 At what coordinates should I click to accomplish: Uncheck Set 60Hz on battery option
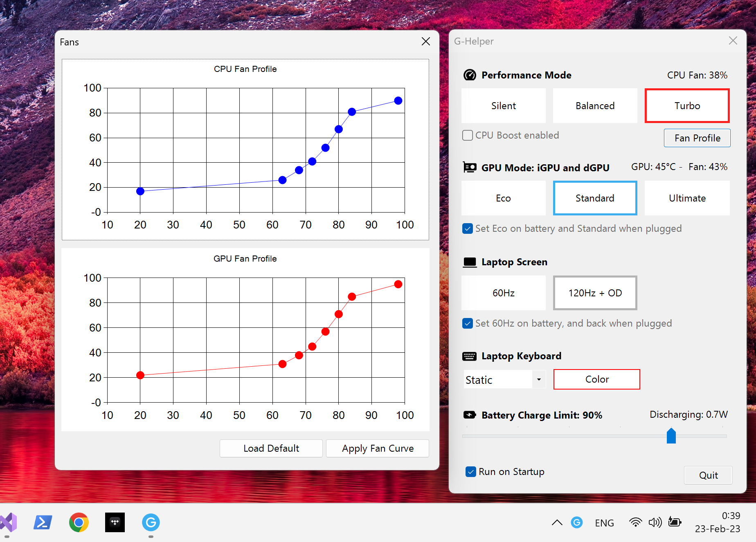click(x=468, y=323)
